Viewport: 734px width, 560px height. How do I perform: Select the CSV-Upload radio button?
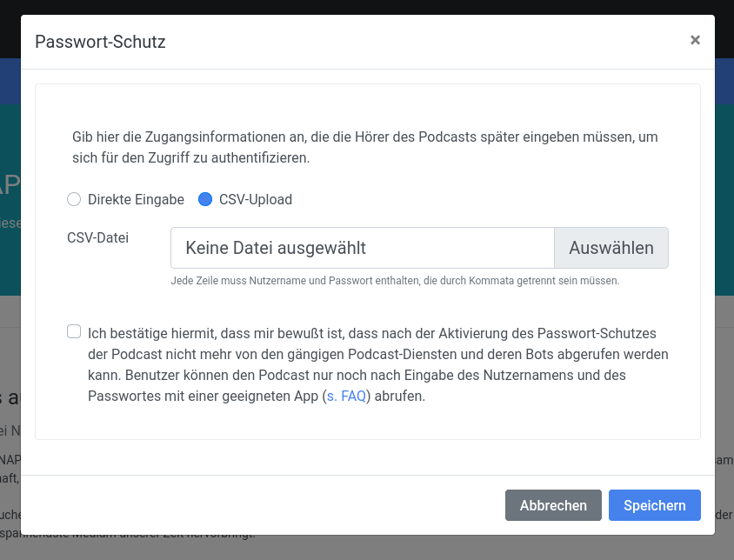[205, 199]
